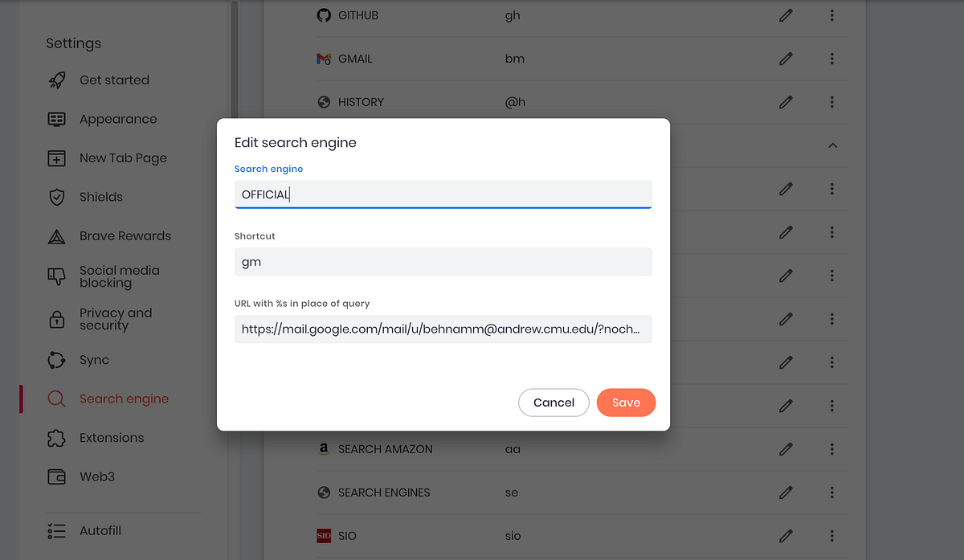Open the three-dot menu next to GMAIL
The width and height of the screenshot is (964, 560).
[832, 59]
